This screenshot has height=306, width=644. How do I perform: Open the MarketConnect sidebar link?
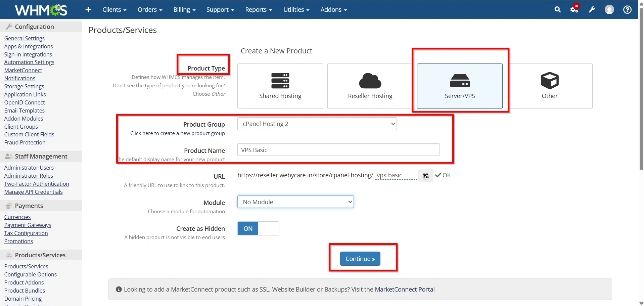click(x=23, y=70)
